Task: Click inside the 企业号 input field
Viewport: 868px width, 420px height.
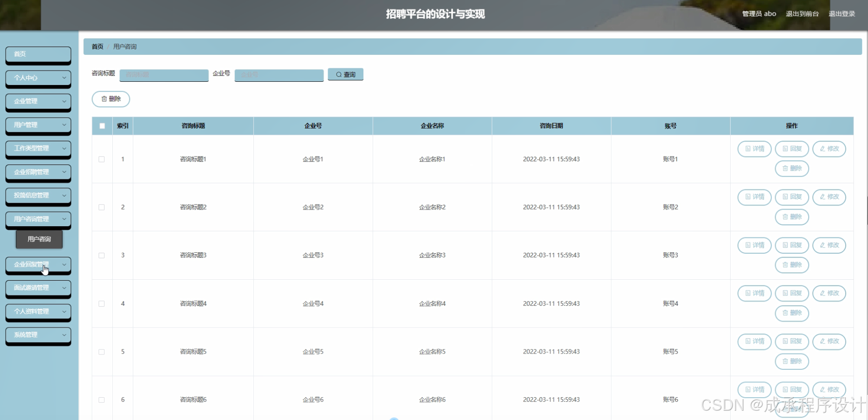Action: pos(279,75)
